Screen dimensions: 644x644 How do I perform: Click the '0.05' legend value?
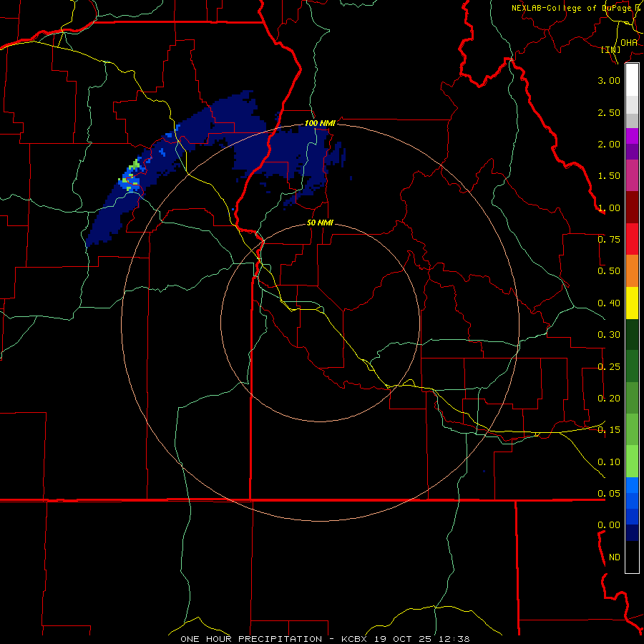coord(609,493)
